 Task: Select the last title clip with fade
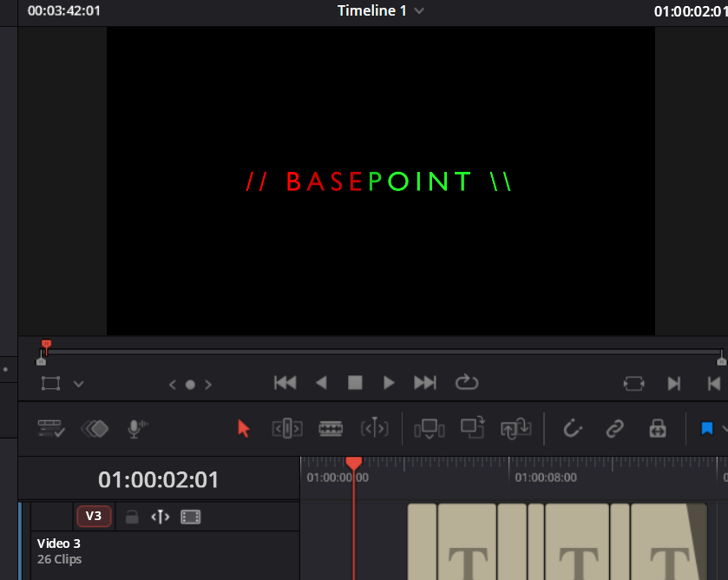(669, 542)
